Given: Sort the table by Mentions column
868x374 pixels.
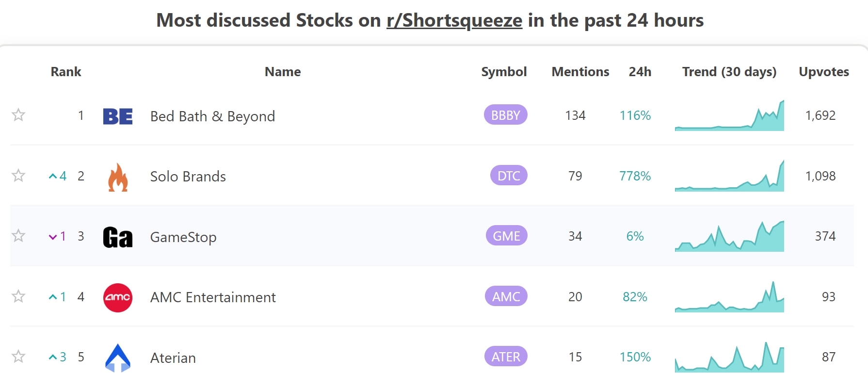Looking at the screenshot, I should click(x=580, y=72).
